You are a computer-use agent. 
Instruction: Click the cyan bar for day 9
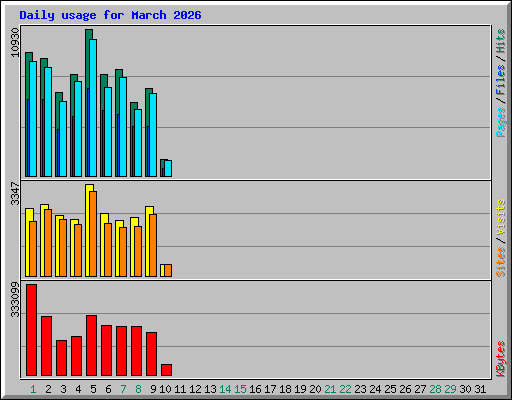pos(153,135)
